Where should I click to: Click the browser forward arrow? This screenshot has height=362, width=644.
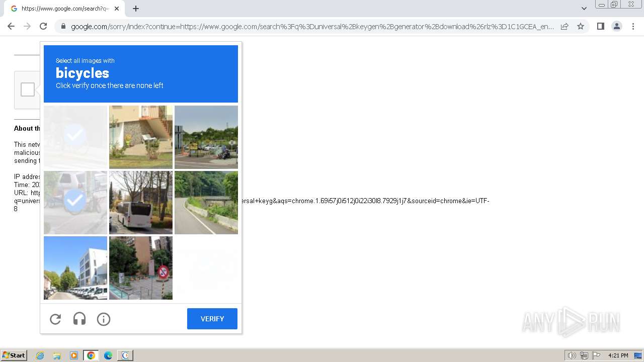click(27, 26)
